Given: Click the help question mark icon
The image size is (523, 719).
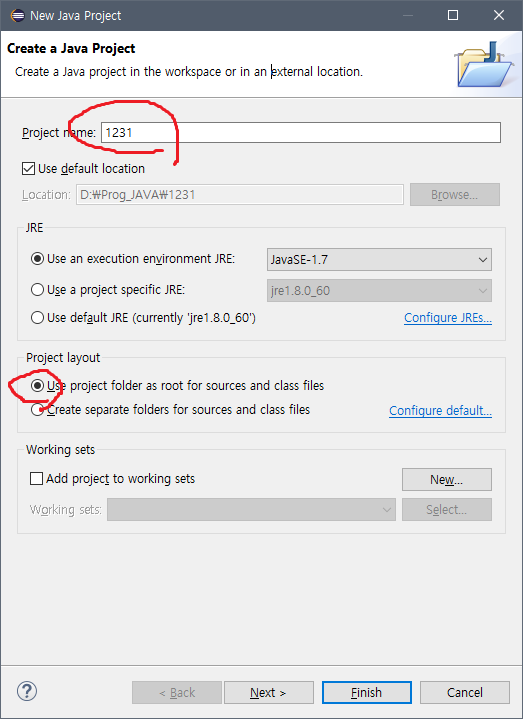Looking at the screenshot, I should pyautogui.click(x=27, y=691).
